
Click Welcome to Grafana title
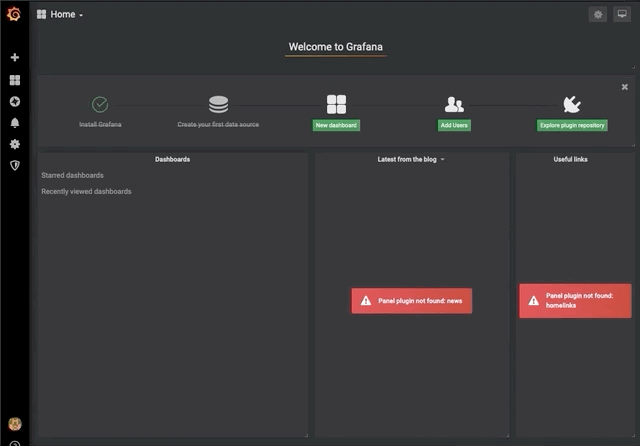point(336,47)
